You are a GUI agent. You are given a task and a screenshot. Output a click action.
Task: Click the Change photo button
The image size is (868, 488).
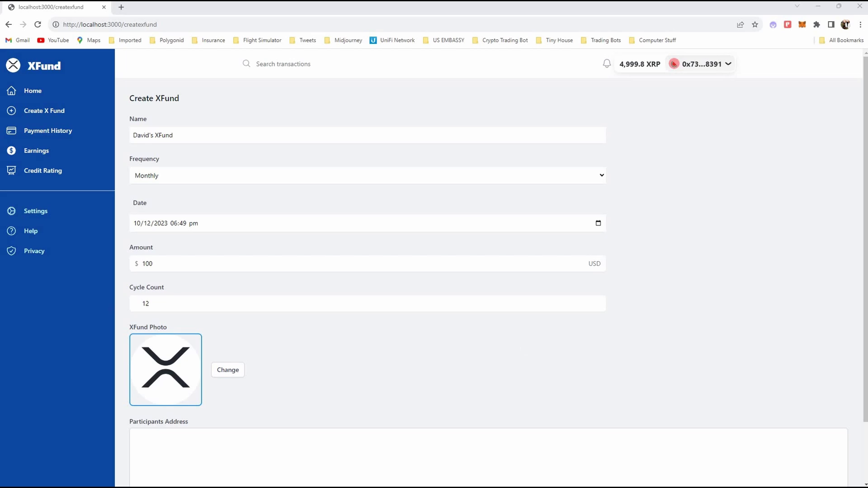(x=227, y=370)
